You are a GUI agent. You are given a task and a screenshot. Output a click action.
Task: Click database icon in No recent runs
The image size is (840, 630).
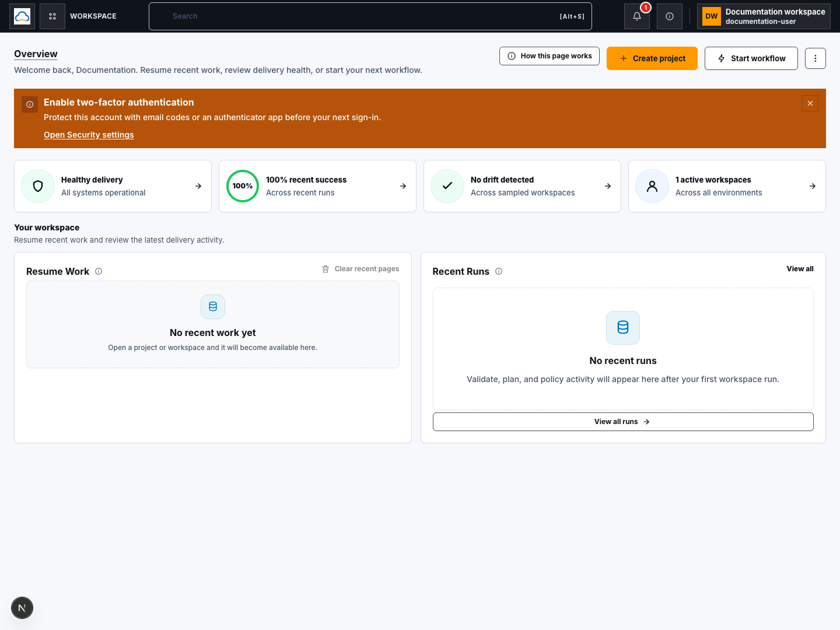point(623,328)
